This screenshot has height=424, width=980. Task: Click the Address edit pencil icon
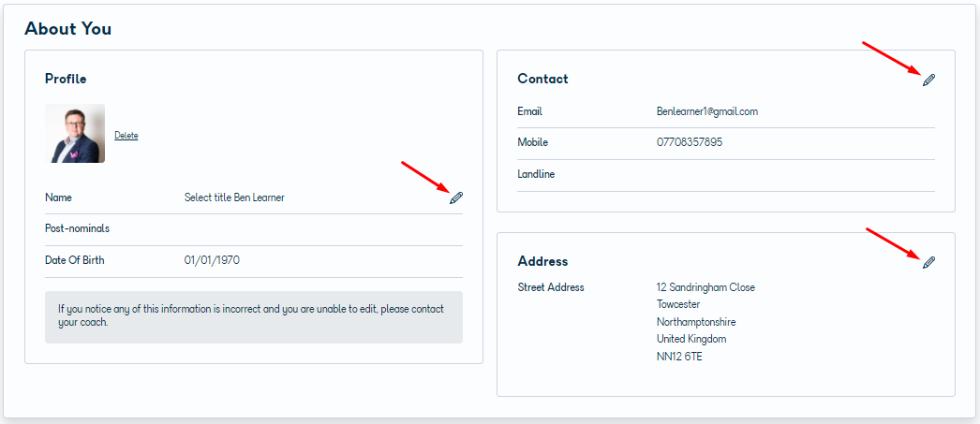928,262
